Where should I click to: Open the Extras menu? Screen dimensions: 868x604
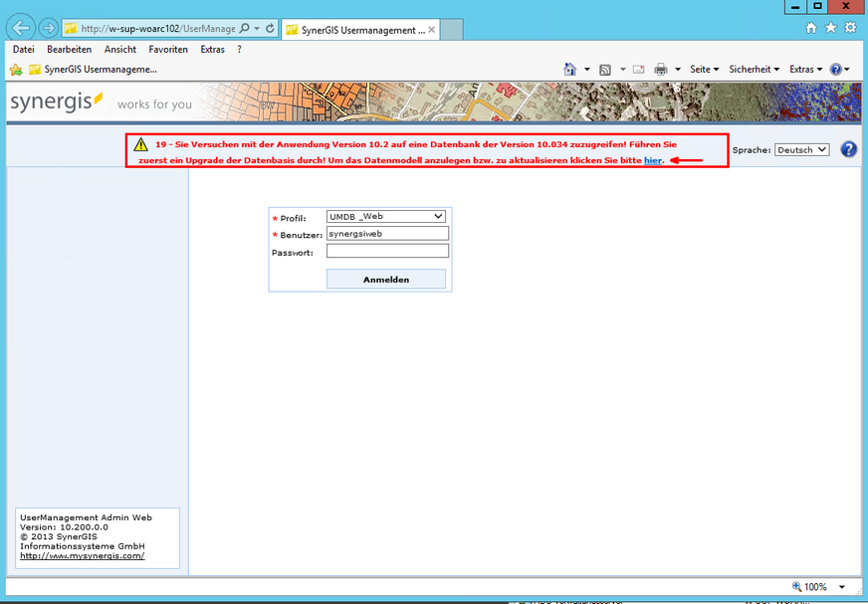point(213,49)
